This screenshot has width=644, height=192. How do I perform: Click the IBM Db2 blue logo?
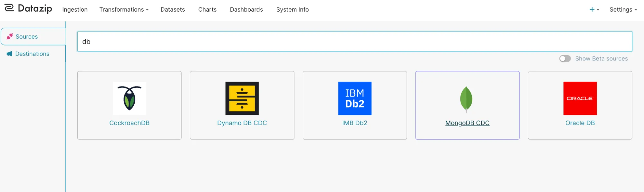(x=355, y=98)
